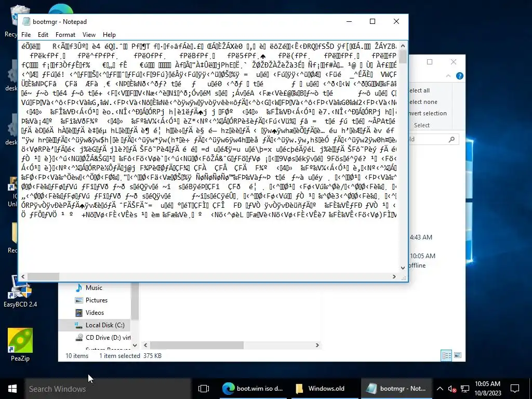Click '1 item selected 375 KB' status text
Viewport: 532px width, 399px height.
pyautogui.click(x=130, y=355)
